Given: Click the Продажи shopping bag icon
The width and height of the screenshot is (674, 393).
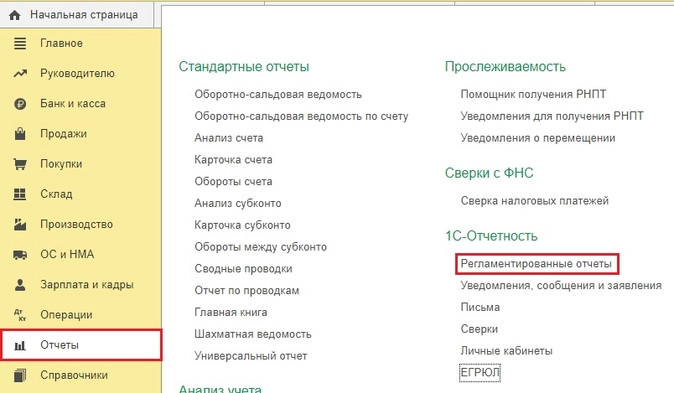Looking at the screenshot, I should tap(20, 134).
